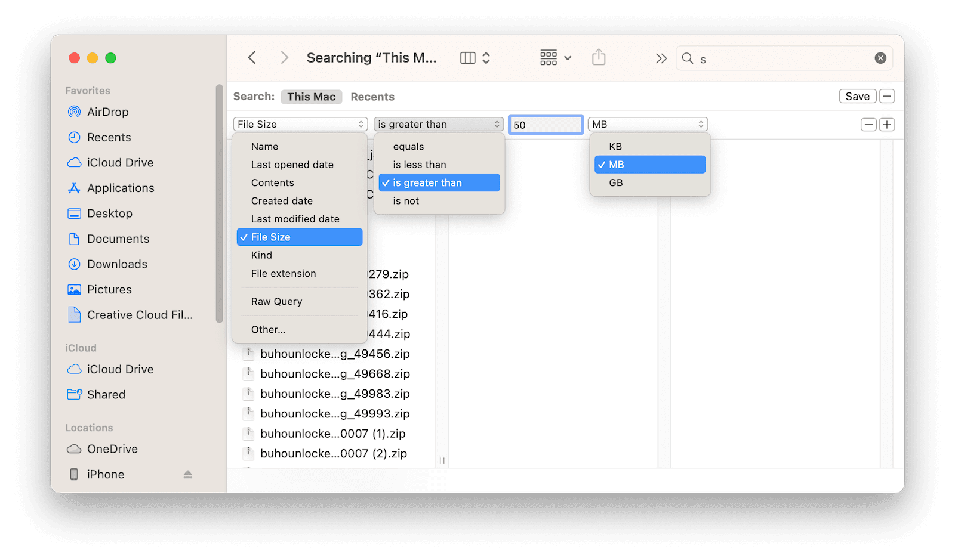Add a new search criterion with plus
The width and height of the screenshot is (955, 560).
tap(887, 124)
